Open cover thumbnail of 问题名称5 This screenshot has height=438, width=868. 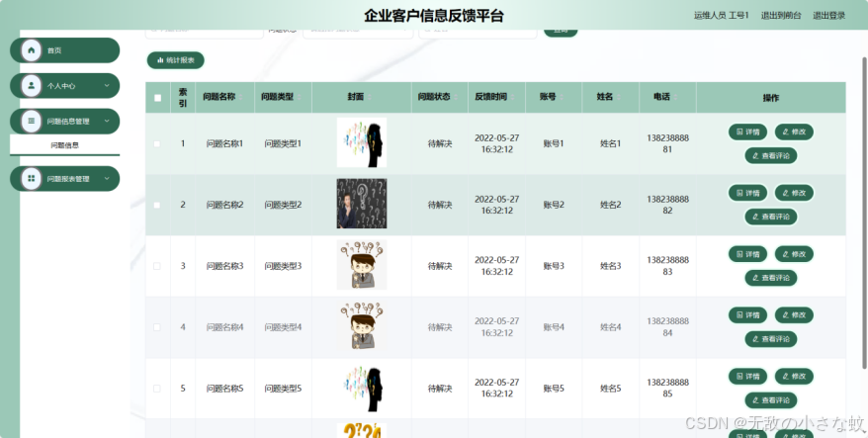coord(362,387)
